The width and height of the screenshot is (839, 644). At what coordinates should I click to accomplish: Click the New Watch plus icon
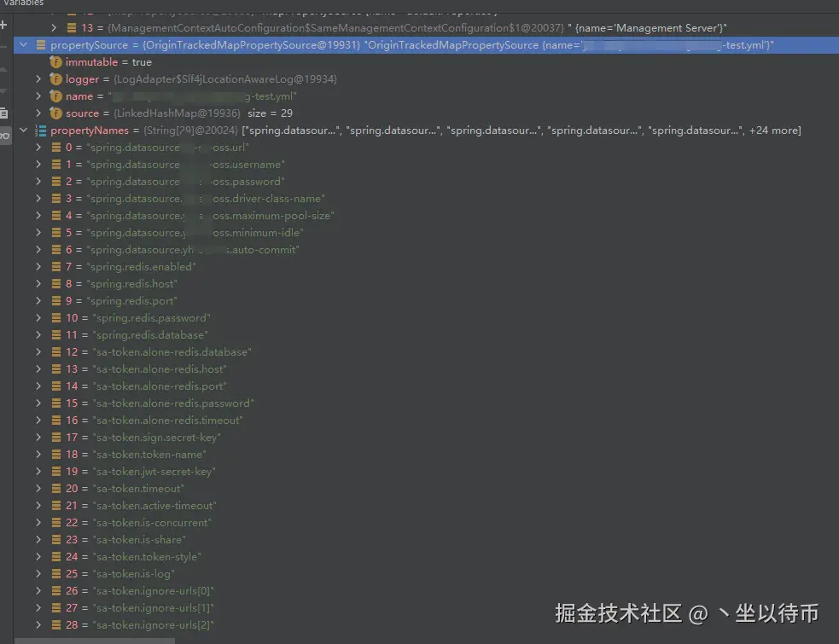point(3,25)
